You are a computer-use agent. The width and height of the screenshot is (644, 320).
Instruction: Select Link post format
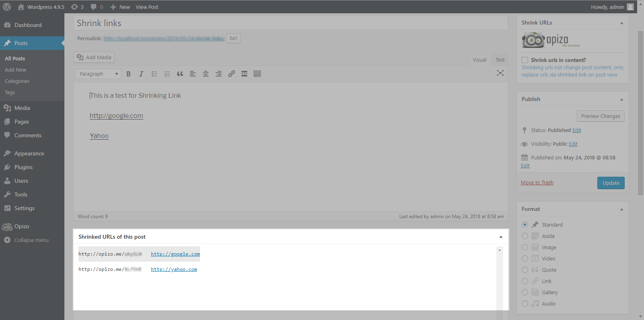[x=525, y=281]
